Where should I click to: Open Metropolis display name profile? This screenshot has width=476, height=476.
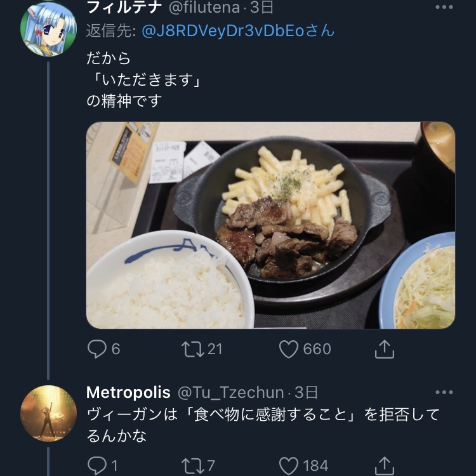pos(128,392)
